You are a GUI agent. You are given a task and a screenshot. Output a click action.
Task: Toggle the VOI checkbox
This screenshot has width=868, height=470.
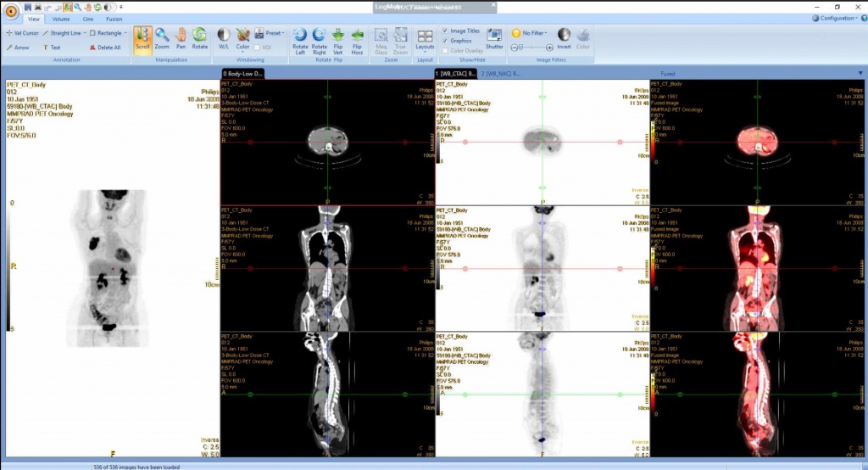(x=257, y=48)
